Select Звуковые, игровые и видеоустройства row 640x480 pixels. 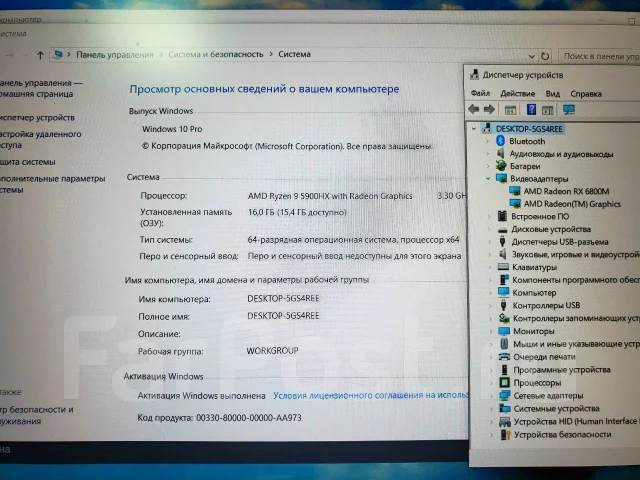coord(576,254)
